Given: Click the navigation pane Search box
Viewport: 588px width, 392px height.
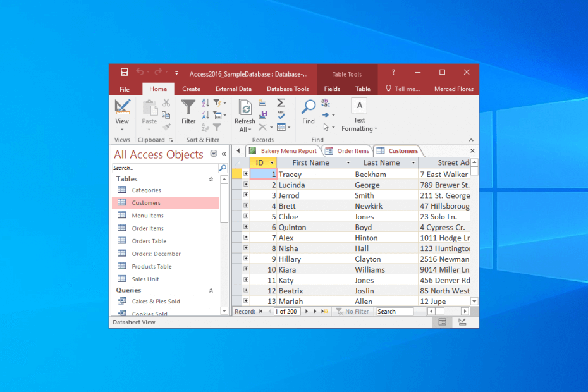Looking at the screenshot, I should 165,168.
